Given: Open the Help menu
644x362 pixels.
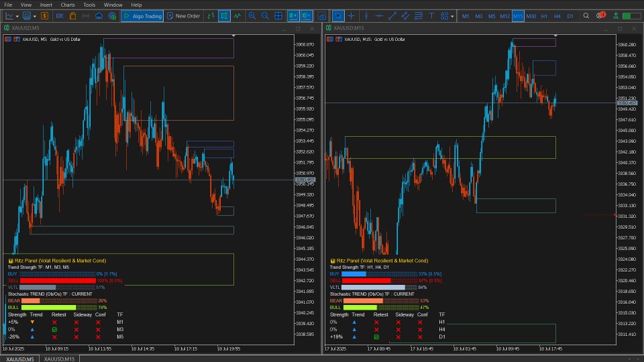Looking at the screenshot, I should coord(136,5).
